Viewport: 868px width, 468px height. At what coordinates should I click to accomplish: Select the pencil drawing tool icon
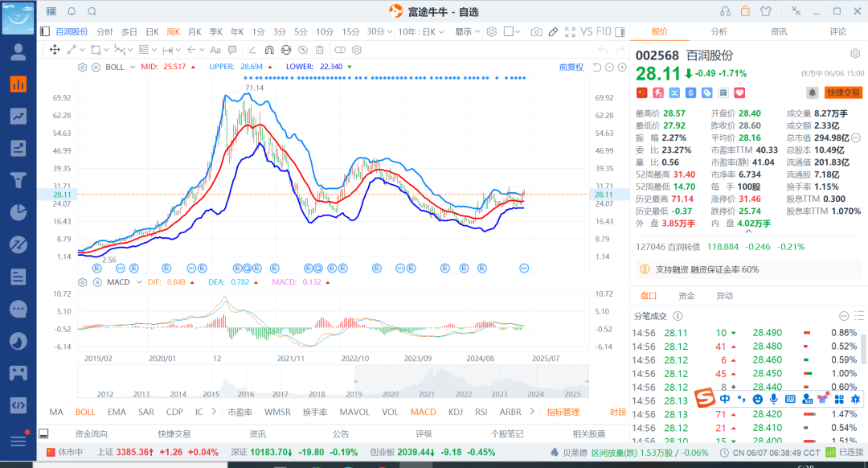(x=553, y=32)
